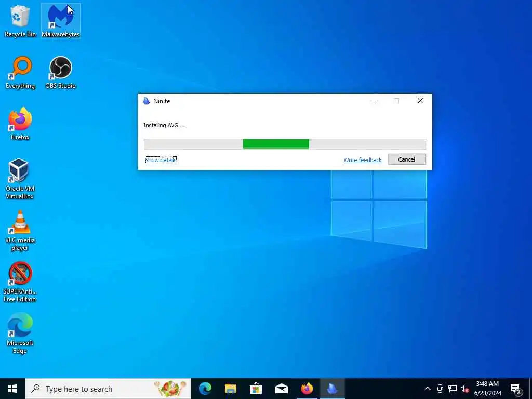Select the Malwarebytes desktop shortcut
The image size is (532, 399).
point(61,21)
